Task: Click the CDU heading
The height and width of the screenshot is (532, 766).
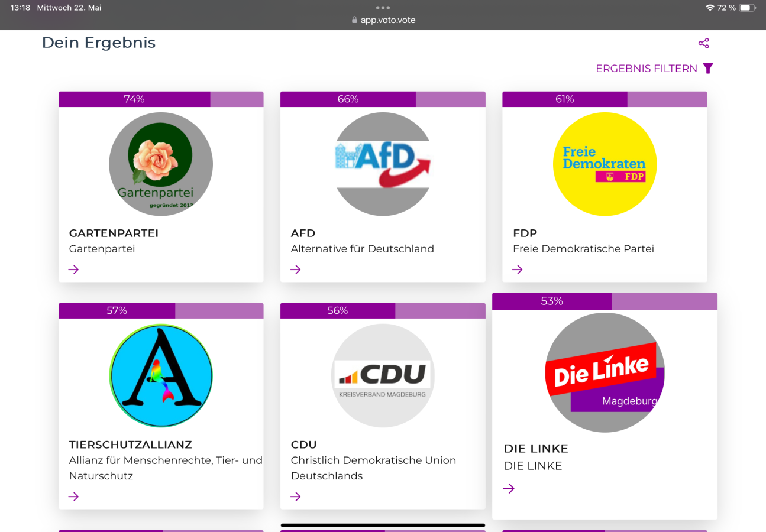Action: coord(304,445)
